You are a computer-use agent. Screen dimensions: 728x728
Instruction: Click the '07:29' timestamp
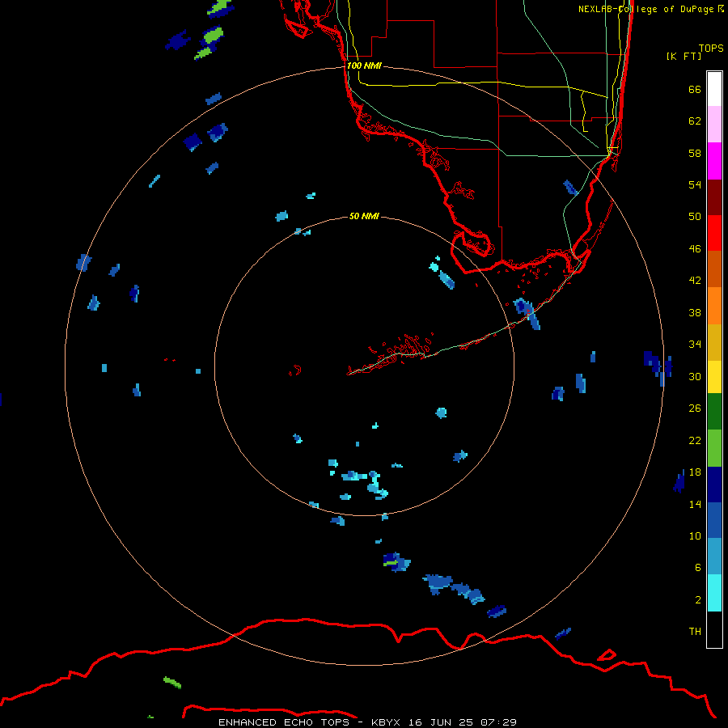[x=498, y=722]
